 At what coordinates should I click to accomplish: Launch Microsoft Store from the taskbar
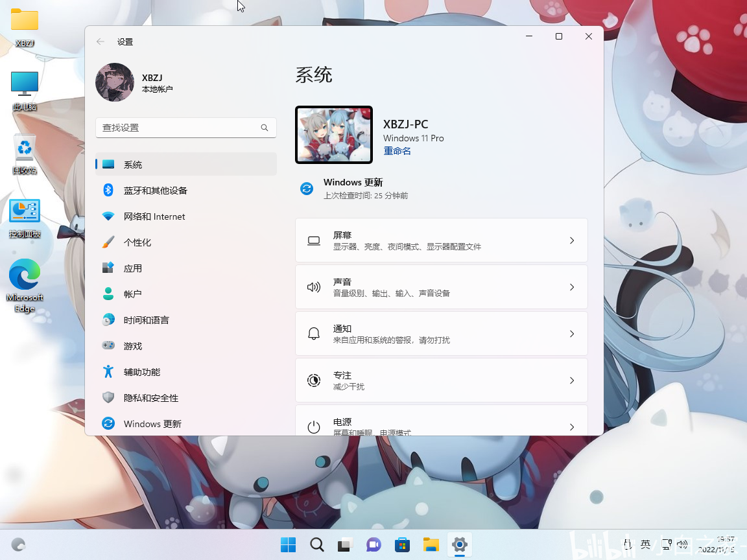[403, 544]
